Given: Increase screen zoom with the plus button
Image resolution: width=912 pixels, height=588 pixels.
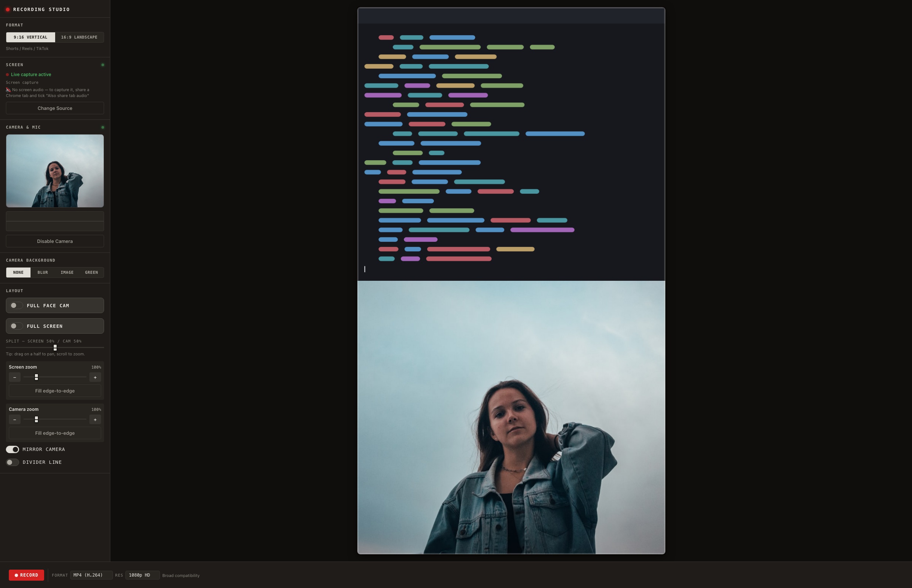Looking at the screenshot, I should pos(95,377).
